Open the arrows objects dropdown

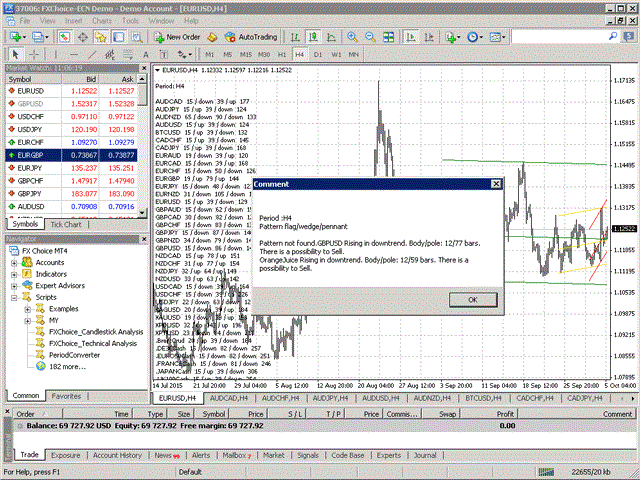(x=184, y=54)
